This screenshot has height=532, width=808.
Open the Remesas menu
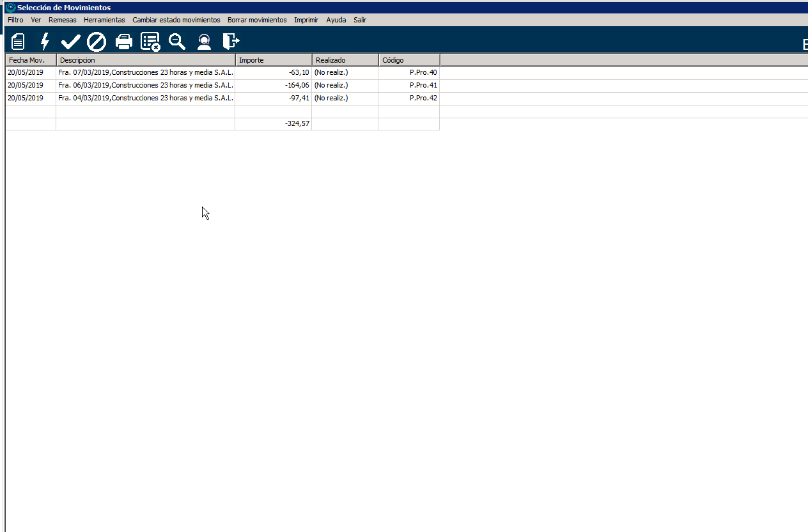62,20
